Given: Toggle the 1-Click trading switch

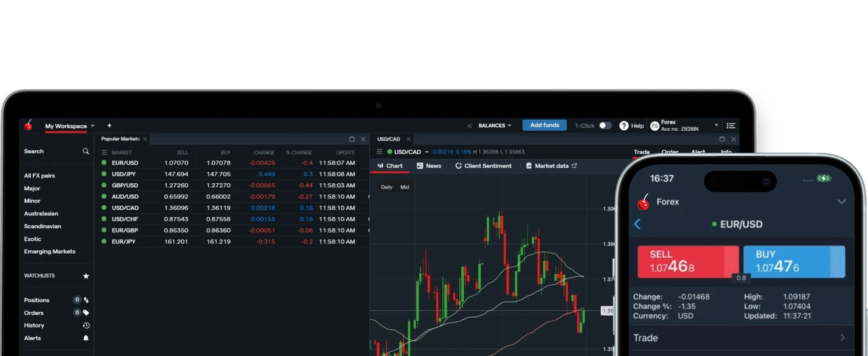Looking at the screenshot, I should (x=604, y=126).
